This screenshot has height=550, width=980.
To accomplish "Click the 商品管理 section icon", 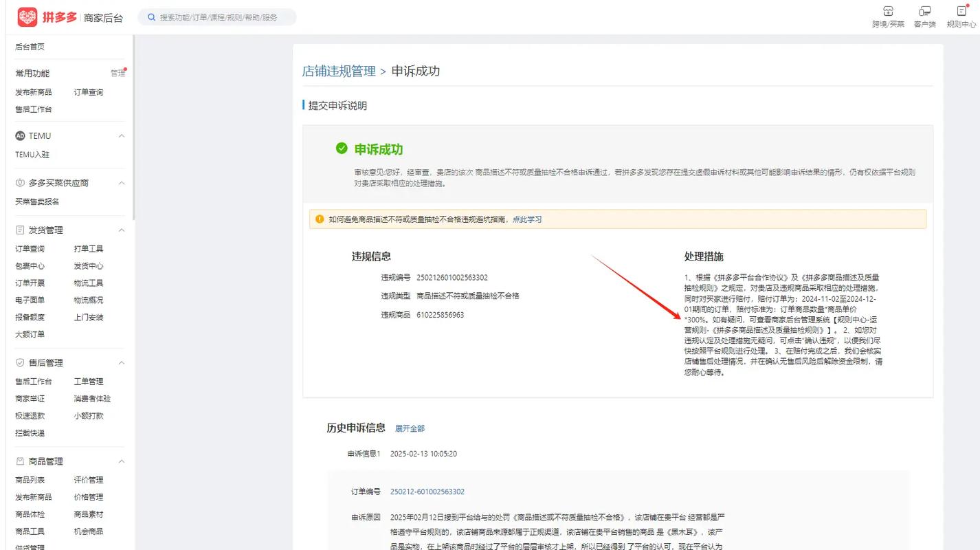I will 20,461.
